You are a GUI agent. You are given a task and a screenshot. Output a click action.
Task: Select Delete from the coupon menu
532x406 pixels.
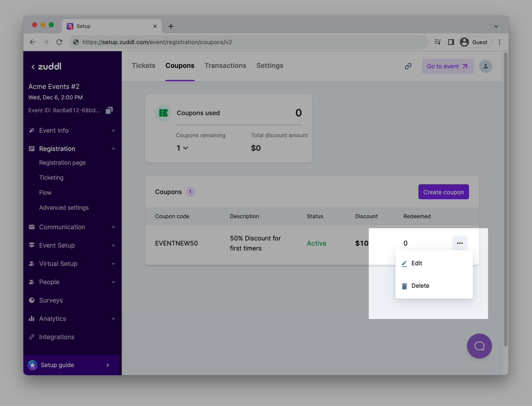coord(420,286)
